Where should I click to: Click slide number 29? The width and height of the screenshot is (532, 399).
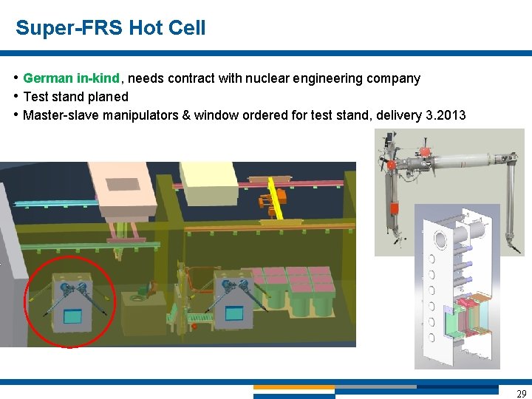[x=522, y=394]
